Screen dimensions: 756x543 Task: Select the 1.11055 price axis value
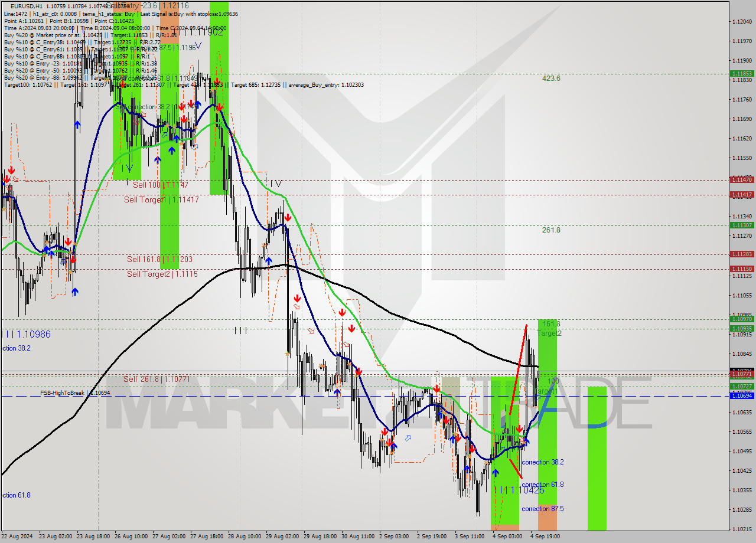pos(742,295)
